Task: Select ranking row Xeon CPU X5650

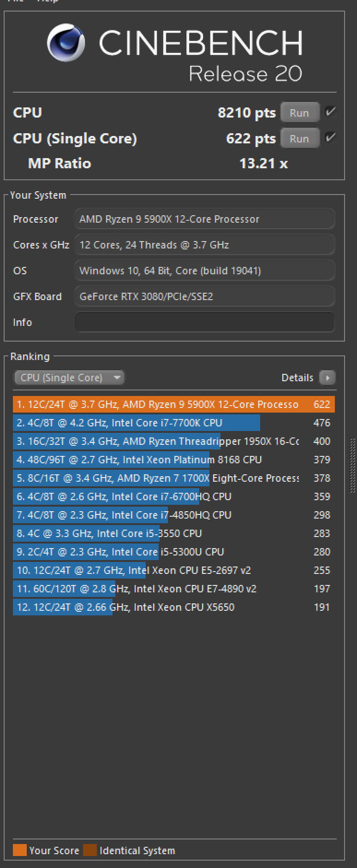Action: coord(174,607)
